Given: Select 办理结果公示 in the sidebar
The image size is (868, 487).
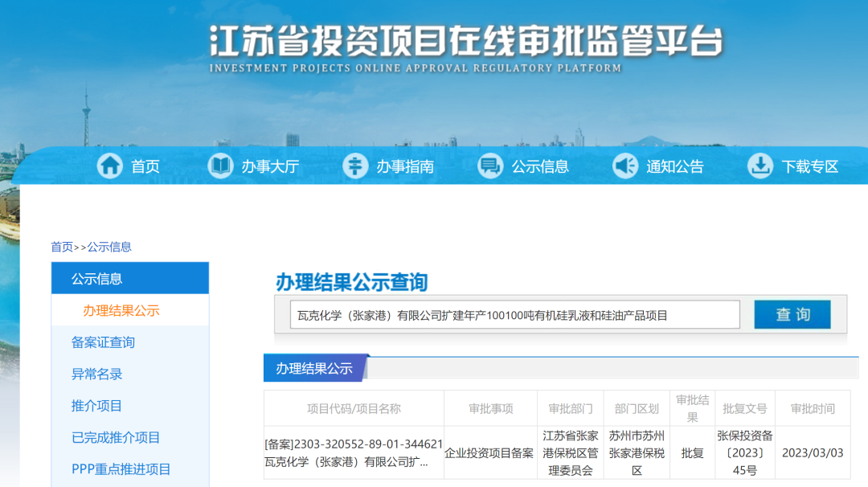Looking at the screenshot, I should 121,310.
